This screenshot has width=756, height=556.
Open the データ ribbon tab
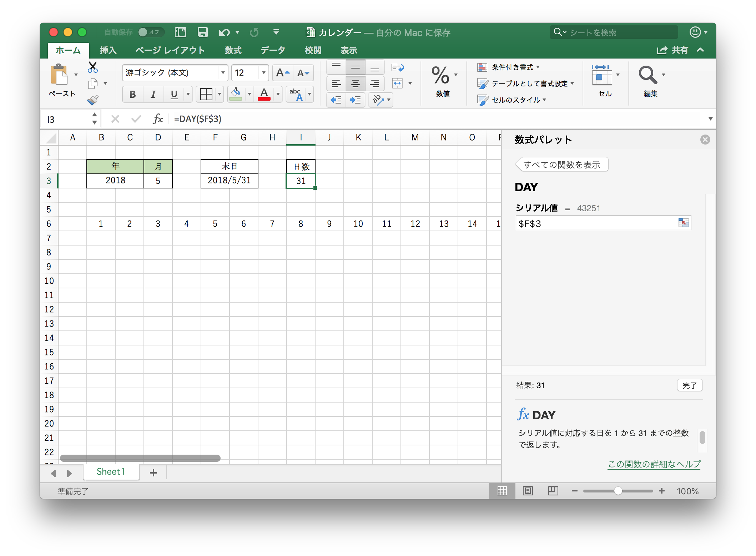pos(272,50)
